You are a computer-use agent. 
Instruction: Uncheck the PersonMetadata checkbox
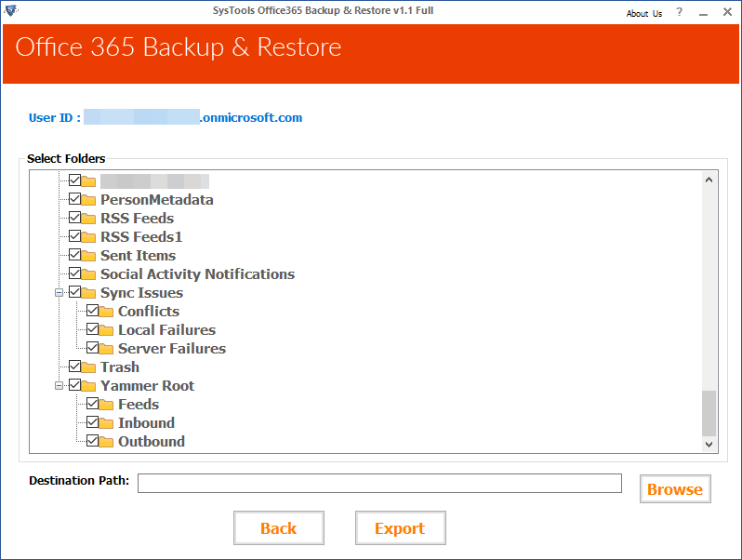tap(74, 198)
